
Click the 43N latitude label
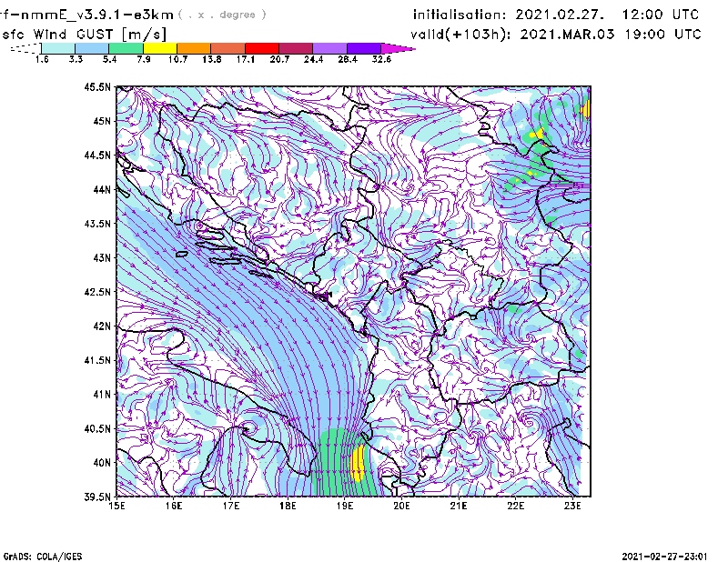[x=102, y=257]
